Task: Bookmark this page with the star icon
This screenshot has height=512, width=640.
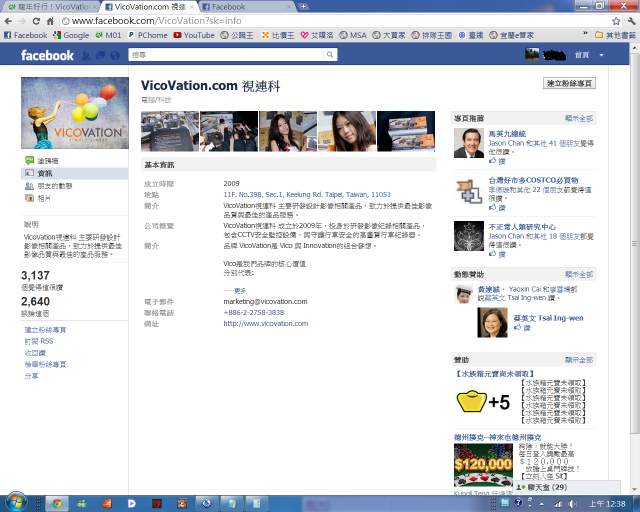Action: [616, 21]
